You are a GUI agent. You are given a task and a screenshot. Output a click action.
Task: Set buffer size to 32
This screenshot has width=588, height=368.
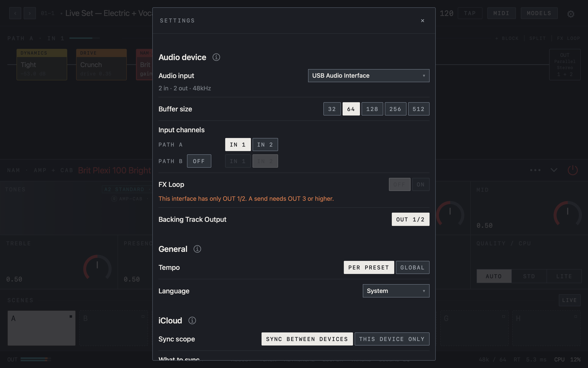tap(332, 109)
